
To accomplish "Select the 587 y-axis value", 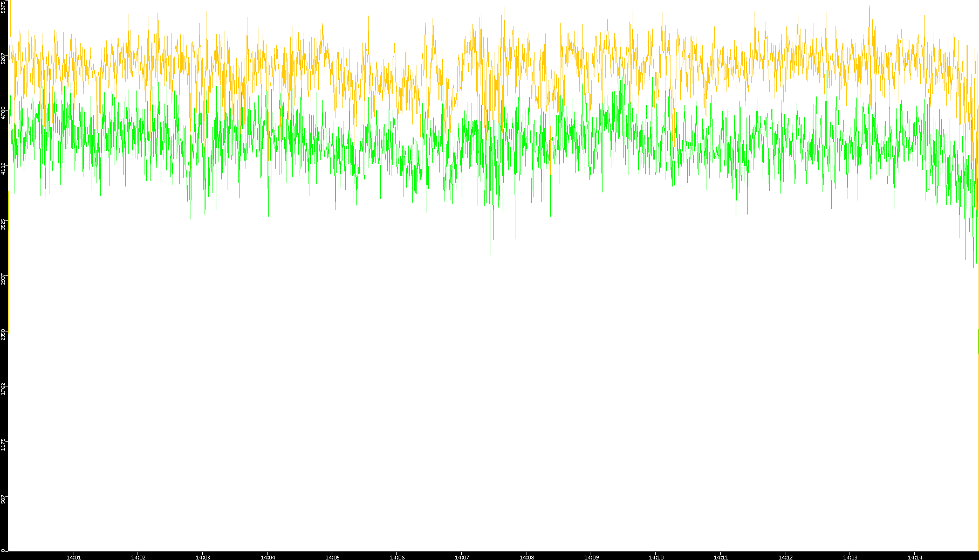I will point(3,500).
